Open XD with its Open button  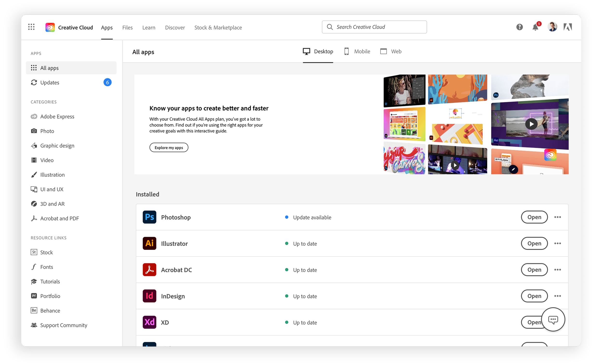[x=531, y=322]
